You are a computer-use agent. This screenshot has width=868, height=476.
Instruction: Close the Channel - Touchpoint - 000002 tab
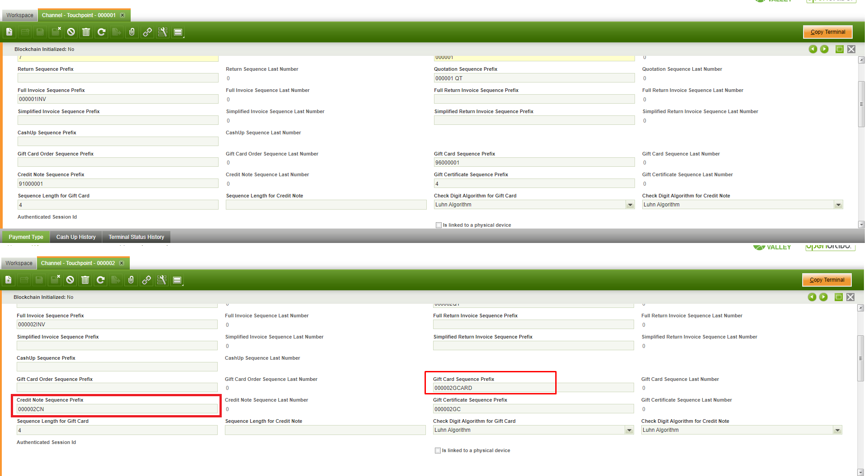[121, 263]
